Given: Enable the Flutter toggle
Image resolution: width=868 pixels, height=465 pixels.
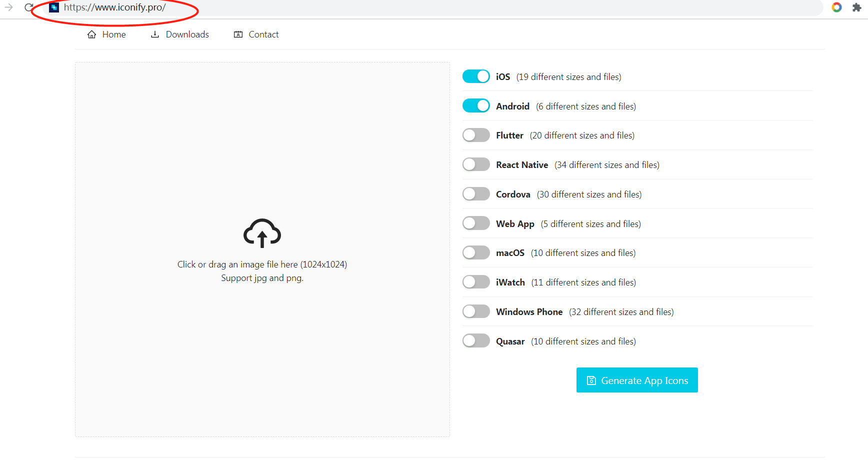Looking at the screenshot, I should coord(476,135).
